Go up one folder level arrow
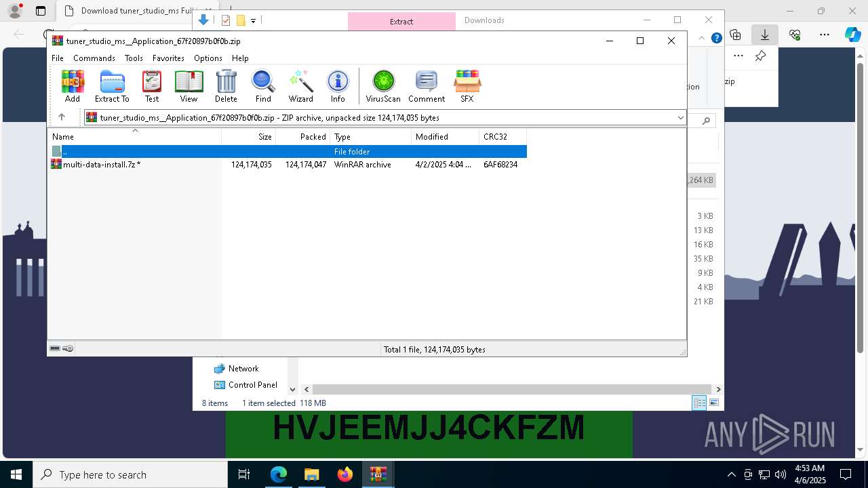The height and width of the screenshot is (488, 868). [61, 117]
